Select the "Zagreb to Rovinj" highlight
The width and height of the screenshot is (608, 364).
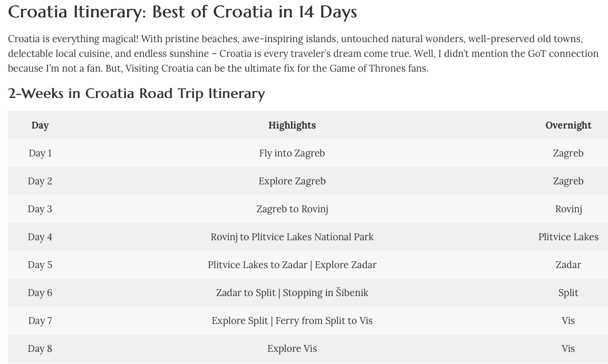(292, 209)
